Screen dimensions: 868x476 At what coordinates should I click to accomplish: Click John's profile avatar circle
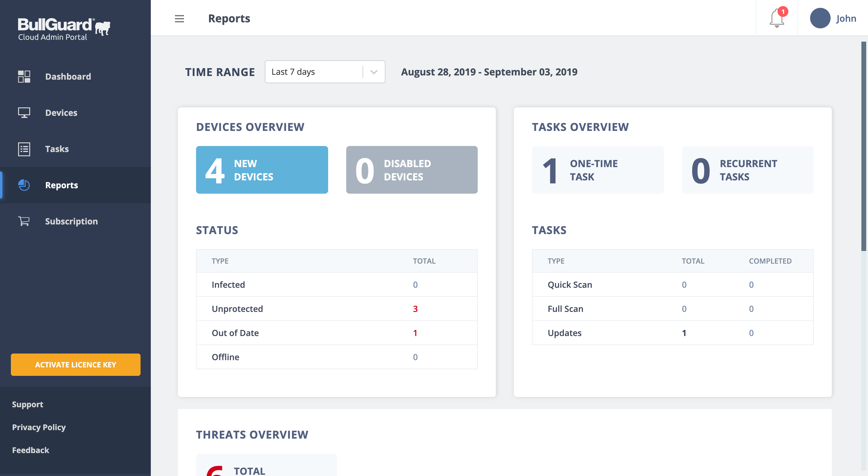pos(820,18)
